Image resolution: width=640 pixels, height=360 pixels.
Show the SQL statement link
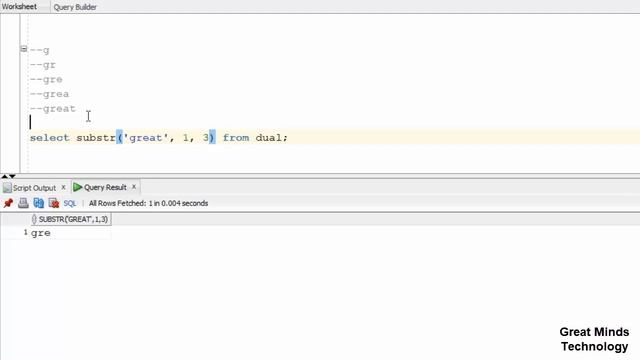(x=70, y=203)
